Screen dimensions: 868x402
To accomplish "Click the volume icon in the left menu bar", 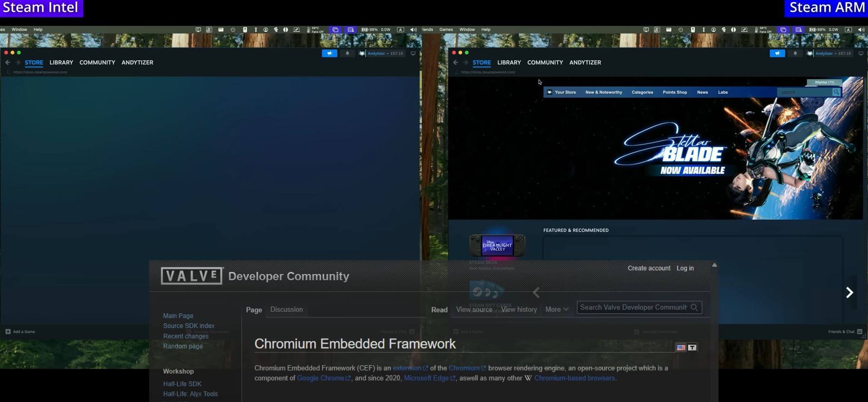I will pyautogui.click(x=413, y=29).
